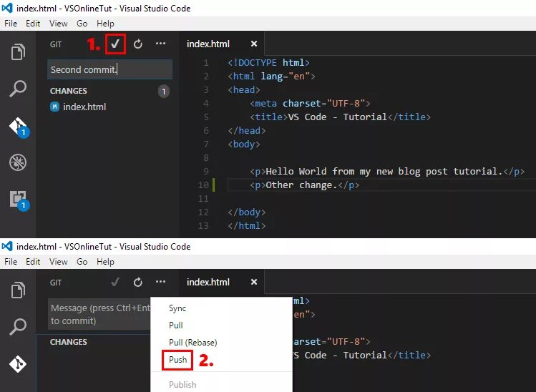Click the title line in upper editor
The image size is (536, 392).
pos(340,117)
